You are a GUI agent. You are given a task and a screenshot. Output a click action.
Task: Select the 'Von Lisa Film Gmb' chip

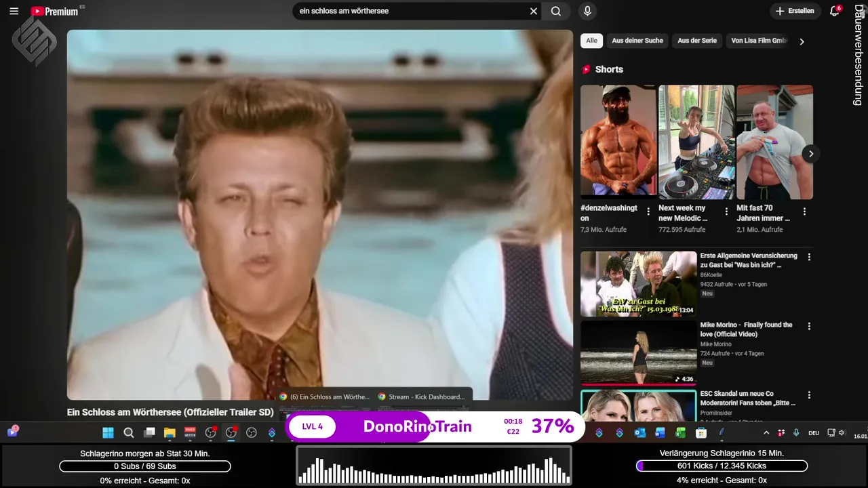click(x=759, y=41)
